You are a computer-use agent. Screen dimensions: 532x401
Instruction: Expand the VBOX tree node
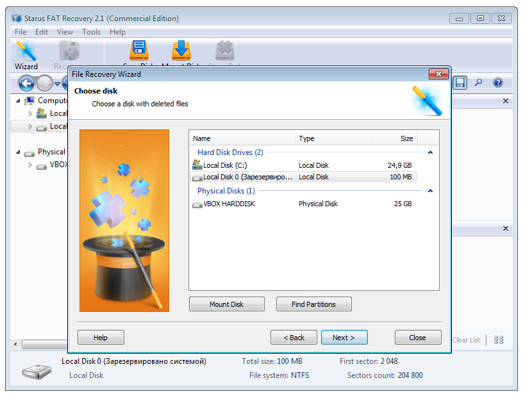point(30,165)
